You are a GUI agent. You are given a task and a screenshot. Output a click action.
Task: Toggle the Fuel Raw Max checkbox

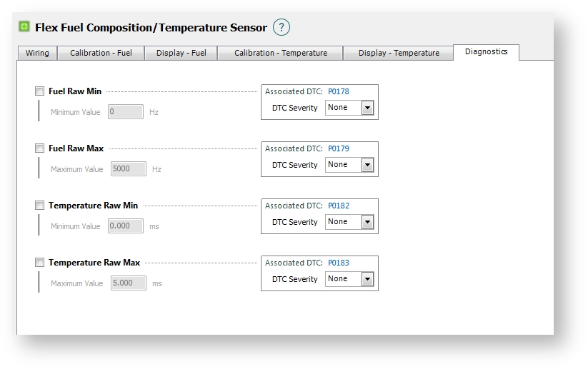pos(40,148)
